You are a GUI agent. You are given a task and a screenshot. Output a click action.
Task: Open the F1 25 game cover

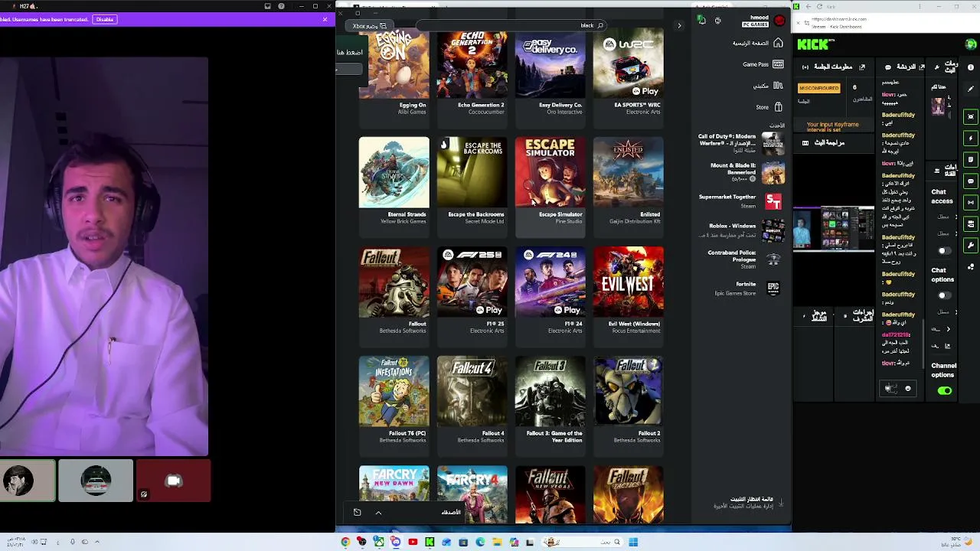(472, 282)
